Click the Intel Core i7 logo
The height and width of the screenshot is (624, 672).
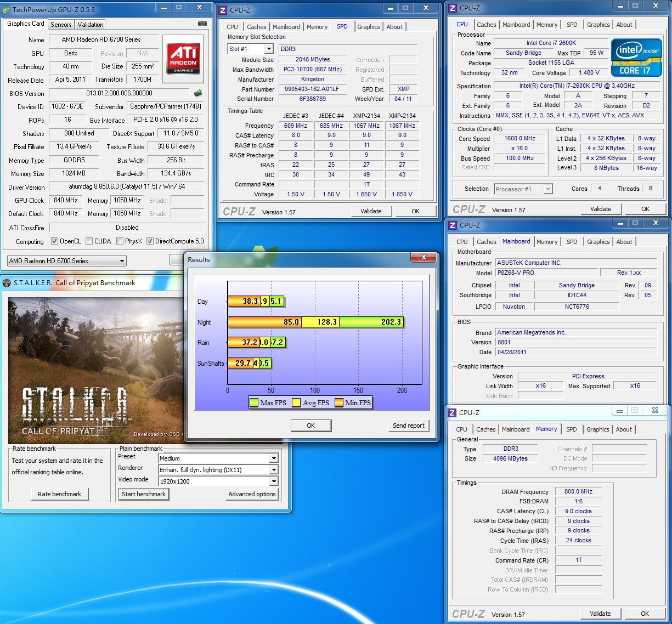636,58
